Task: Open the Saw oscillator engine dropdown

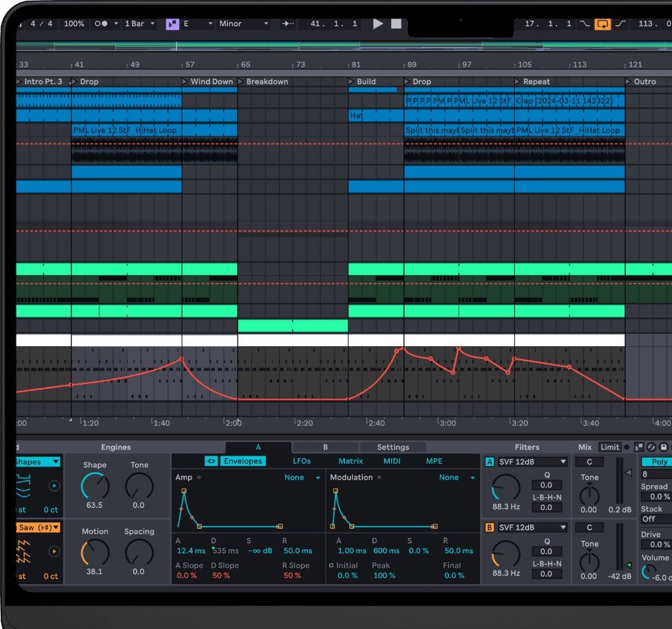Action: pos(37,527)
